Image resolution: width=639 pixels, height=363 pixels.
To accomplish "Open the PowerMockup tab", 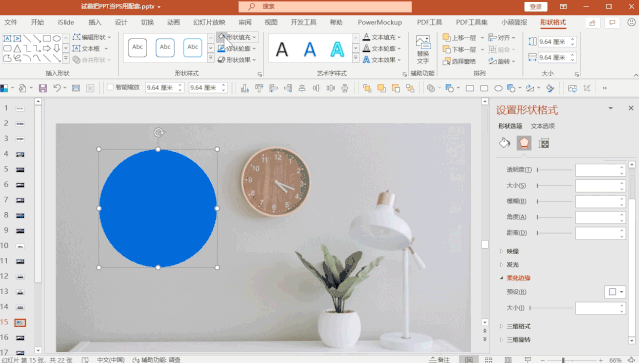I will pos(379,22).
